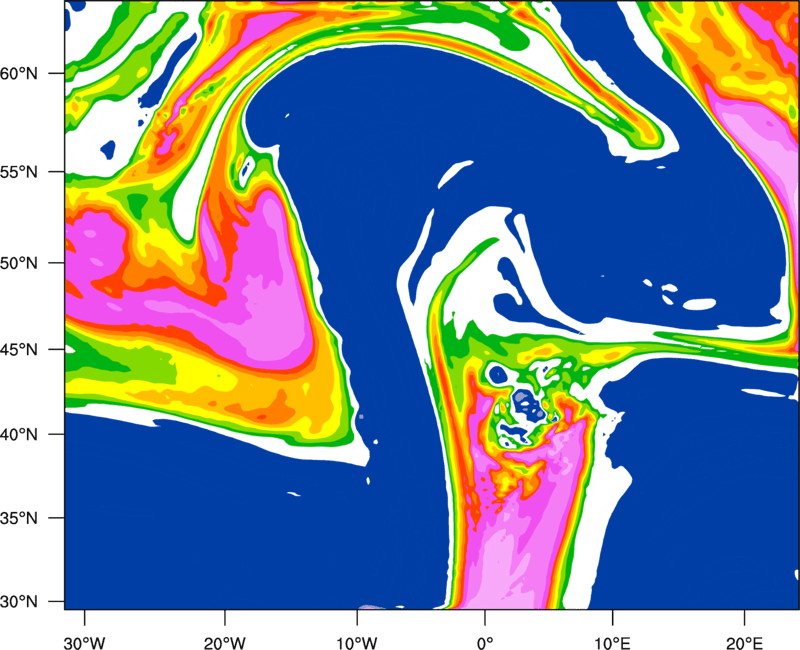Click the 50°N latitude label
Viewport: 800px width, 650px height.
point(19,264)
